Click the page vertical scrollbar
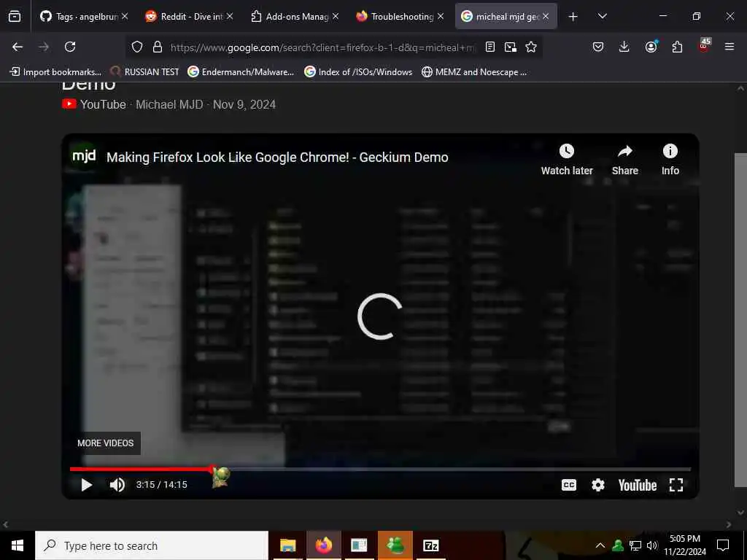The height and width of the screenshot is (560, 747). pos(740,320)
